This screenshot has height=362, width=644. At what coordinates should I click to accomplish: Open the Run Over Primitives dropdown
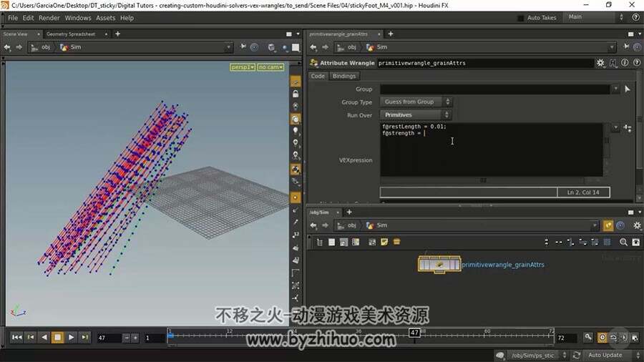coord(416,115)
